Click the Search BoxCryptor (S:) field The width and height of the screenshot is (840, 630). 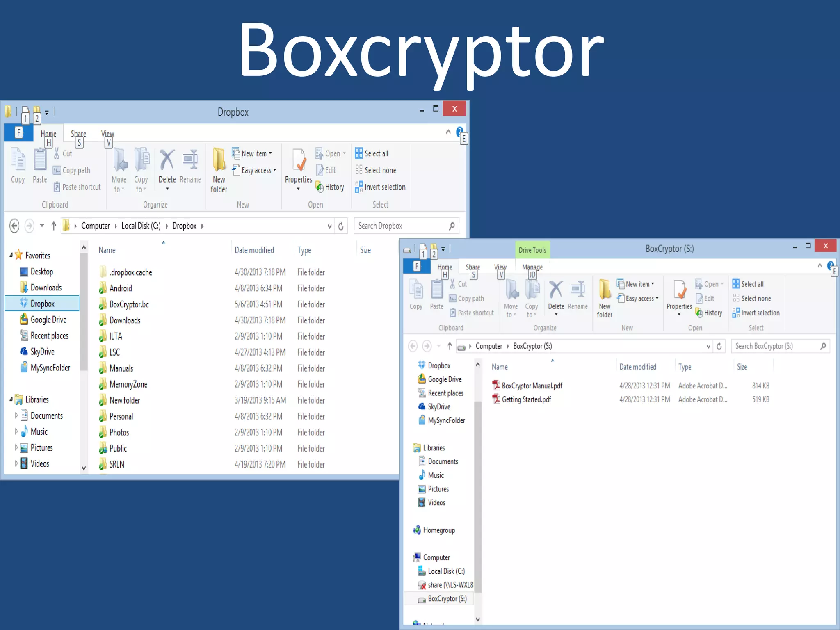point(781,346)
